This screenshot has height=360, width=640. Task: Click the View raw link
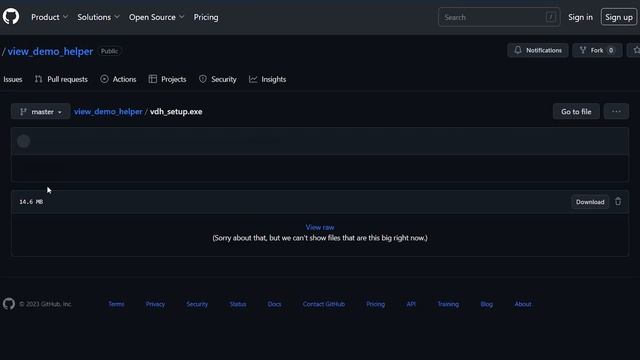click(320, 227)
